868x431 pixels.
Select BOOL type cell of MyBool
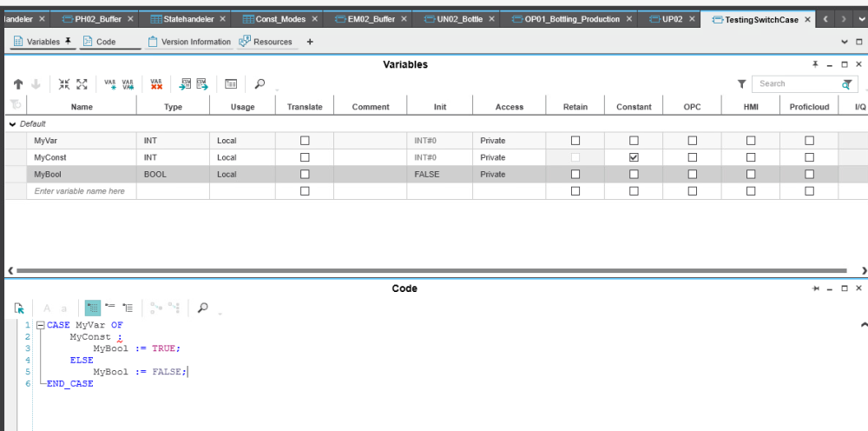(173, 174)
